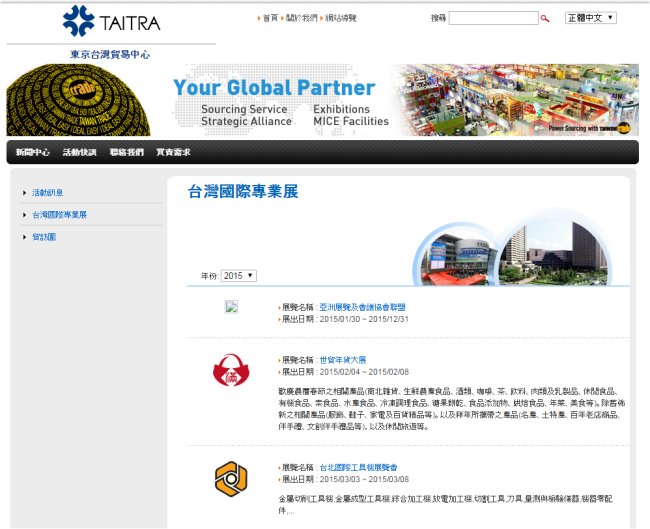This screenshot has height=529, width=650.
Task: Select the 新聞中心 menu item
Action: tap(33, 152)
